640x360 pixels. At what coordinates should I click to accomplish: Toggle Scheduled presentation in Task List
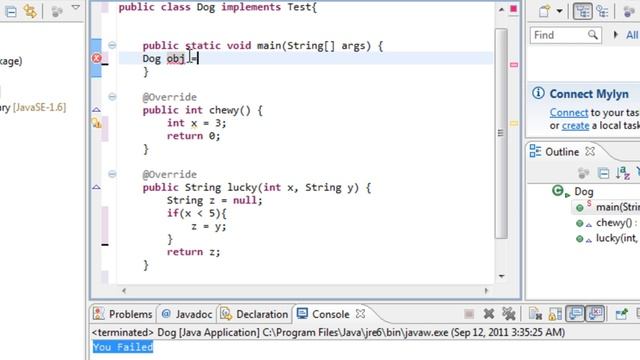603,11
